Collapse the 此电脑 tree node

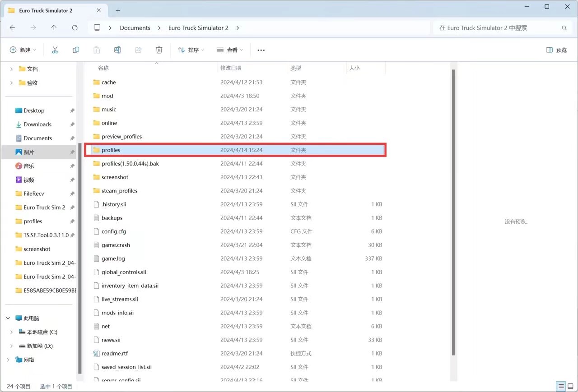[x=8, y=318]
